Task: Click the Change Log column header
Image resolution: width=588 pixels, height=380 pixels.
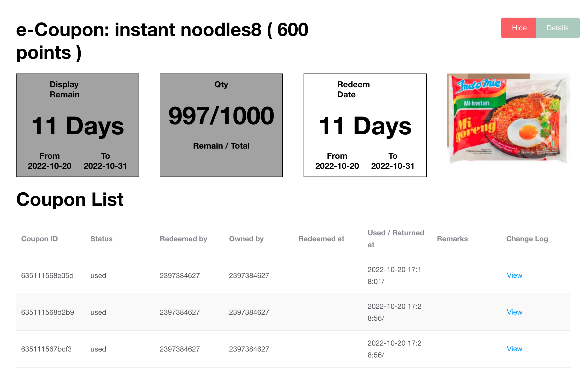Action: click(x=527, y=239)
